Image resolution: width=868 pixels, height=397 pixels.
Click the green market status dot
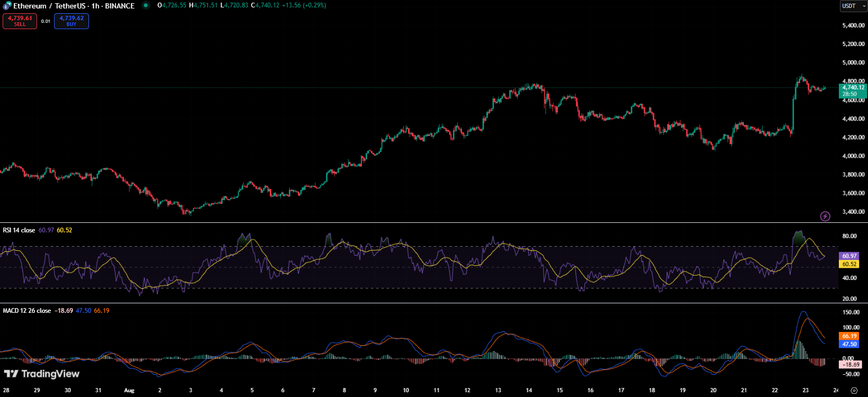click(x=146, y=6)
